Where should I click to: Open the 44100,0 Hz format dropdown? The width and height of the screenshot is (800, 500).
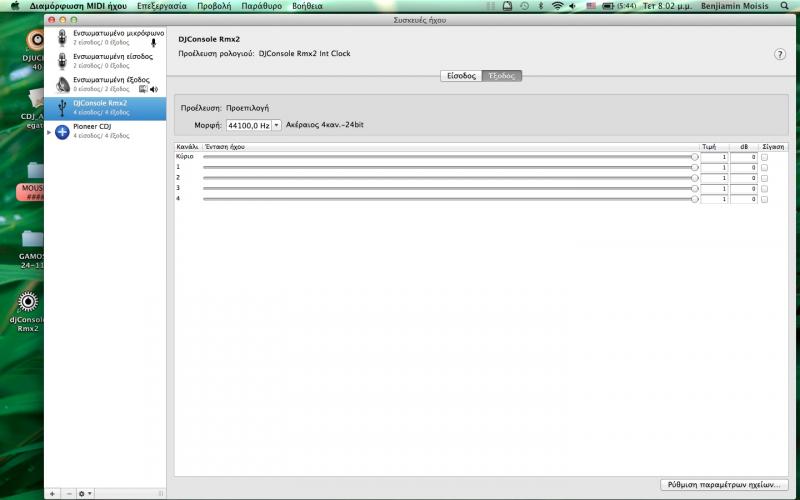point(254,125)
